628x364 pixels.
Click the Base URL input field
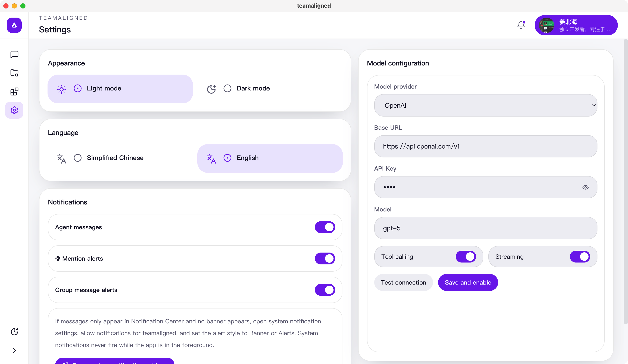coord(486,146)
